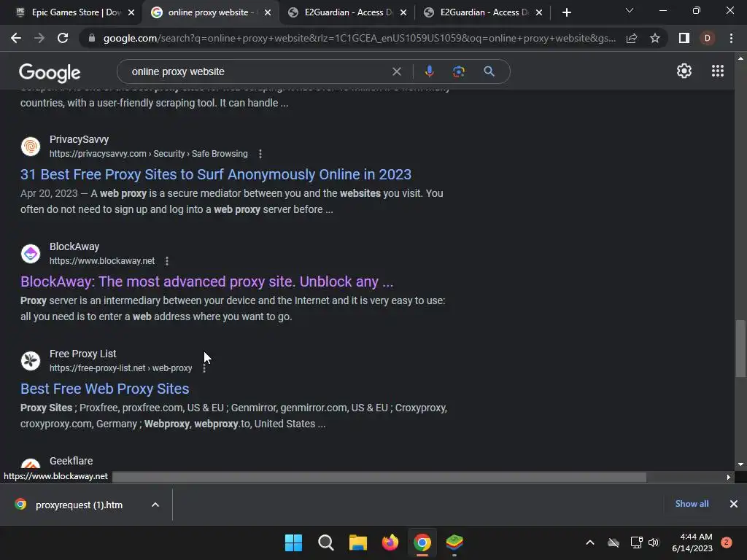Image resolution: width=747 pixels, height=560 pixels.
Task: Reload the current page
Action: pos(63,38)
